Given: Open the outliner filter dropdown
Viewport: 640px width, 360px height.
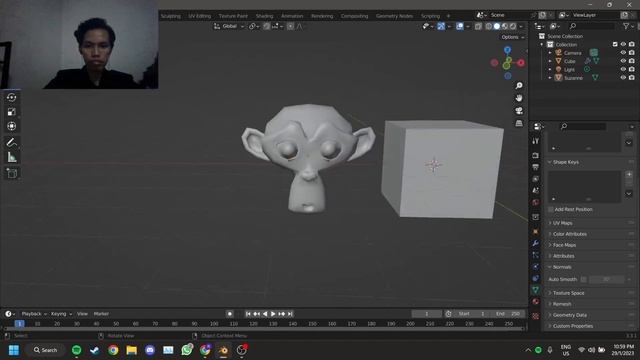Looking at the screenshot, I should tap(627, 26).
